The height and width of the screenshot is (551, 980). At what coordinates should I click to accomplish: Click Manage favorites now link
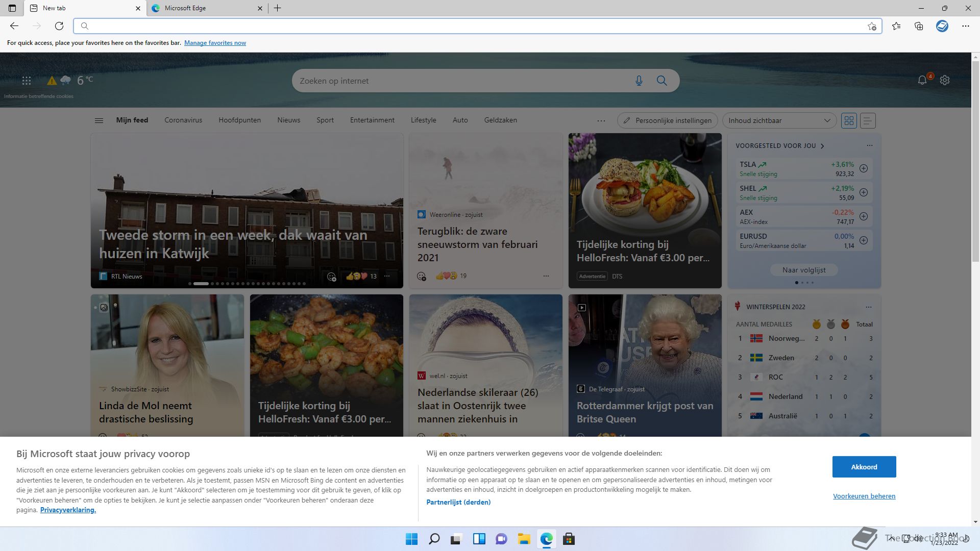pyautogui.click(x=215, y=43)
